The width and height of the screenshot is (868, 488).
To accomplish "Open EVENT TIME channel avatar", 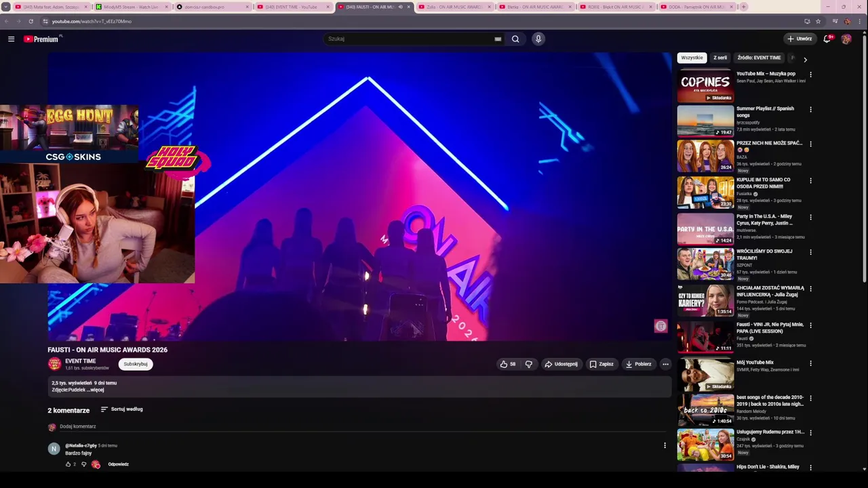I will [x=54, y=364].
